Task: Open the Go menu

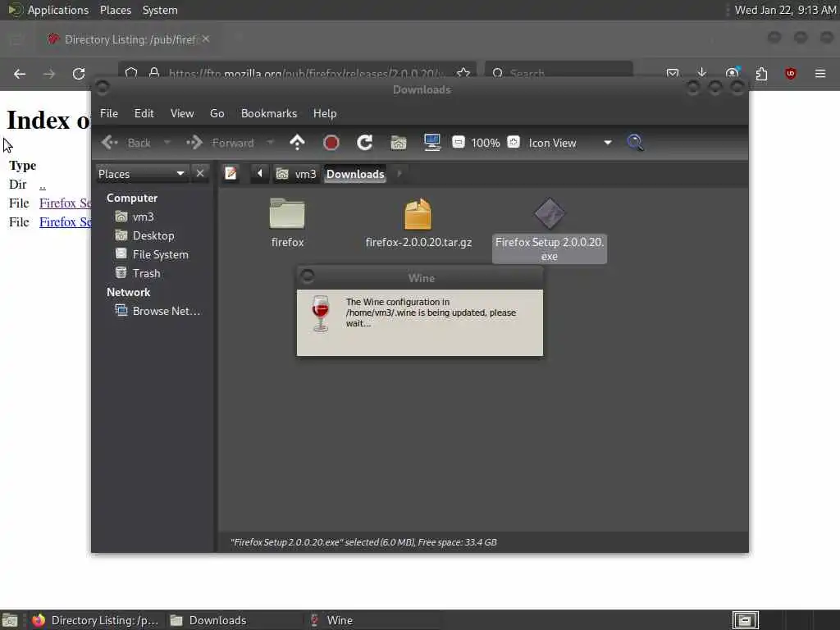Action: pos(217,113)
